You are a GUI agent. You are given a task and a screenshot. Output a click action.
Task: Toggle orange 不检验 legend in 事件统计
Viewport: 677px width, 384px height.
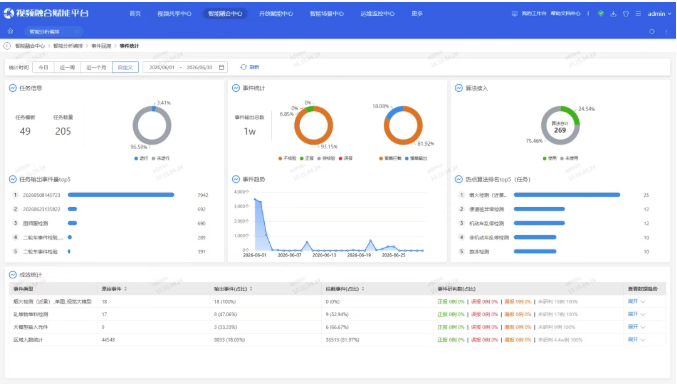pyautogui.click(x=288, y=159)
